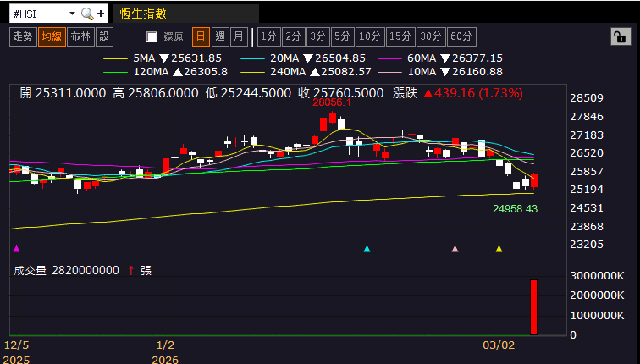
Task: Select the 週 weekly period
Action: (x=220, y=36)
